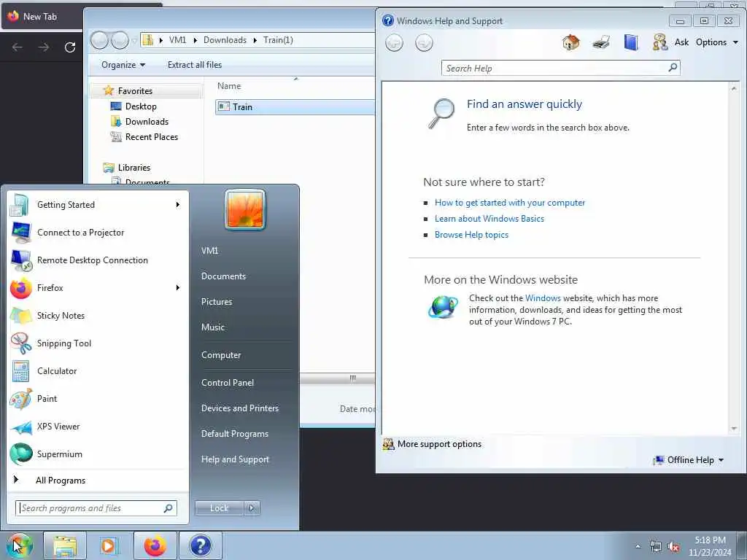Open the Organize dropdown in Explorer
The image size is (747, 560).
coord(123,65)
